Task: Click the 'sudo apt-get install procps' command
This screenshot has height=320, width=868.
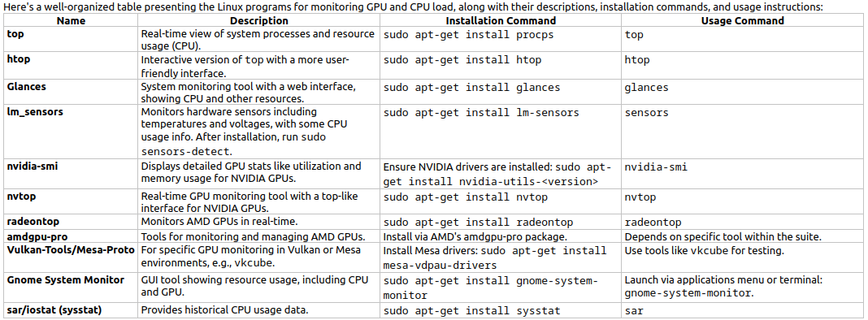Action: tap(469, 34)
